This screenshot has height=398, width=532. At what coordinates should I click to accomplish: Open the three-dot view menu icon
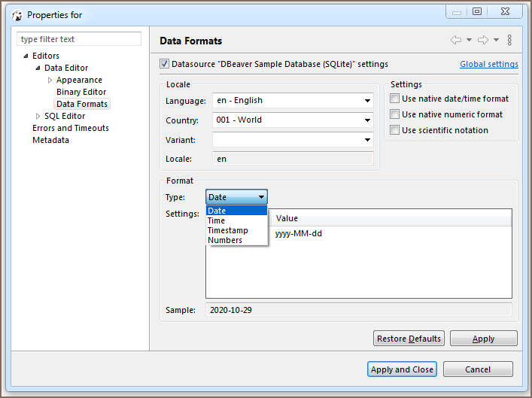(509, 40)
